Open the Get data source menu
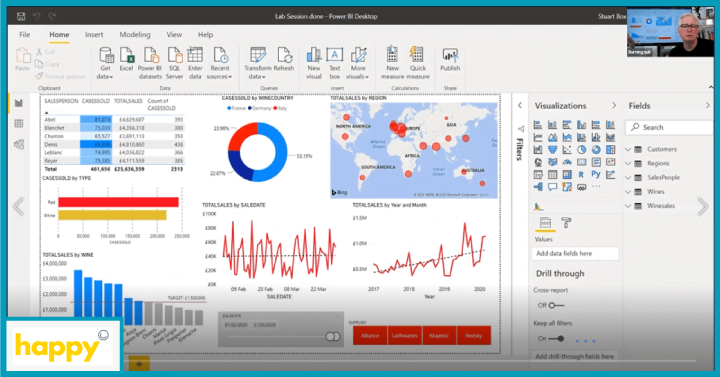Image resolution: width=720 pixels, height=377 pixels. 106,63
